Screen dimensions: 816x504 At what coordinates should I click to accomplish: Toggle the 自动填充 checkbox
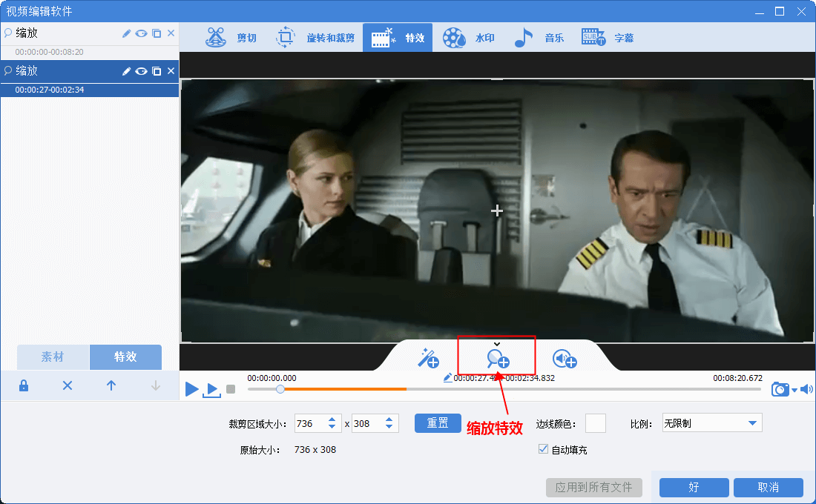543,449
